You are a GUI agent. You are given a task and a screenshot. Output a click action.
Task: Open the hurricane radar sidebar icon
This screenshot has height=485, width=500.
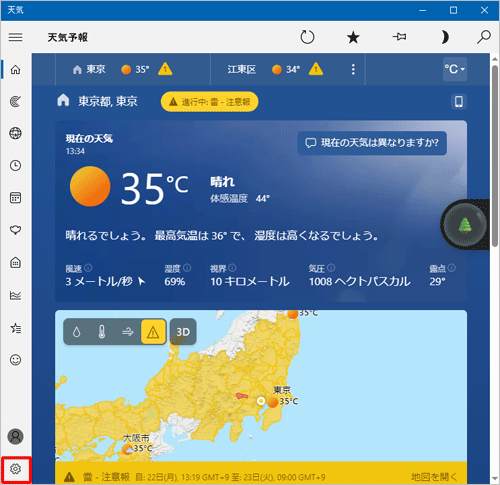click(x=16, y=101)
